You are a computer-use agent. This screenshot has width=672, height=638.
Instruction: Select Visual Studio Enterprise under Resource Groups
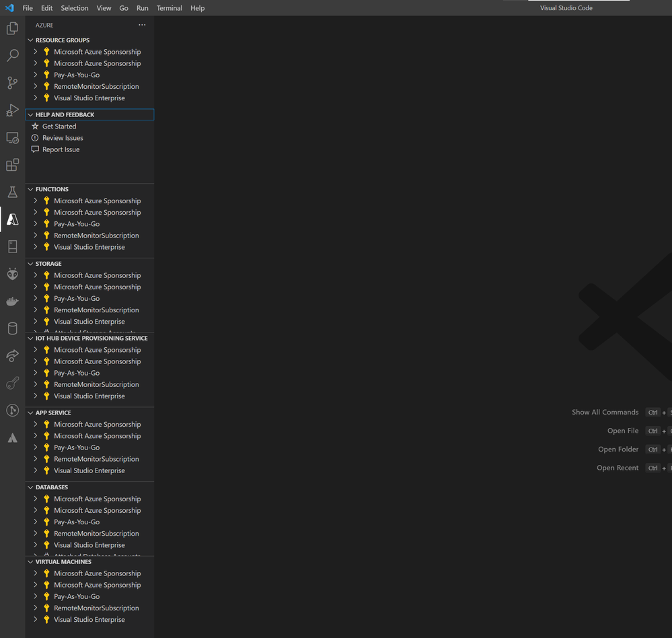point(89,98)
